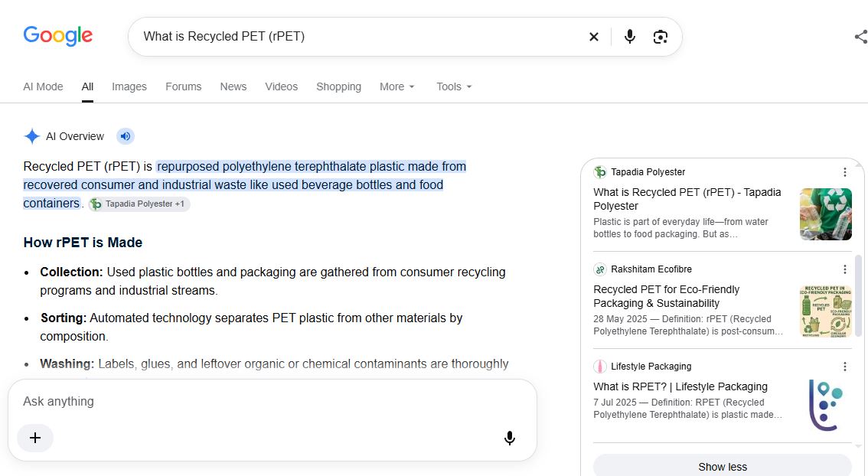
Task: Open options menu for Rakshitam Ecofibre result
Action: click(845, 269)
